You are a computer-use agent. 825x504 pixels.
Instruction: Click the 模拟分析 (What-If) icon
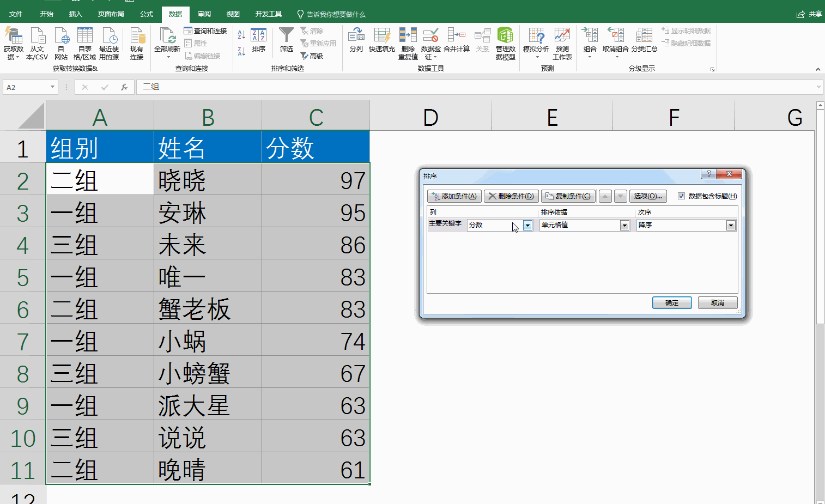(536, 40)
